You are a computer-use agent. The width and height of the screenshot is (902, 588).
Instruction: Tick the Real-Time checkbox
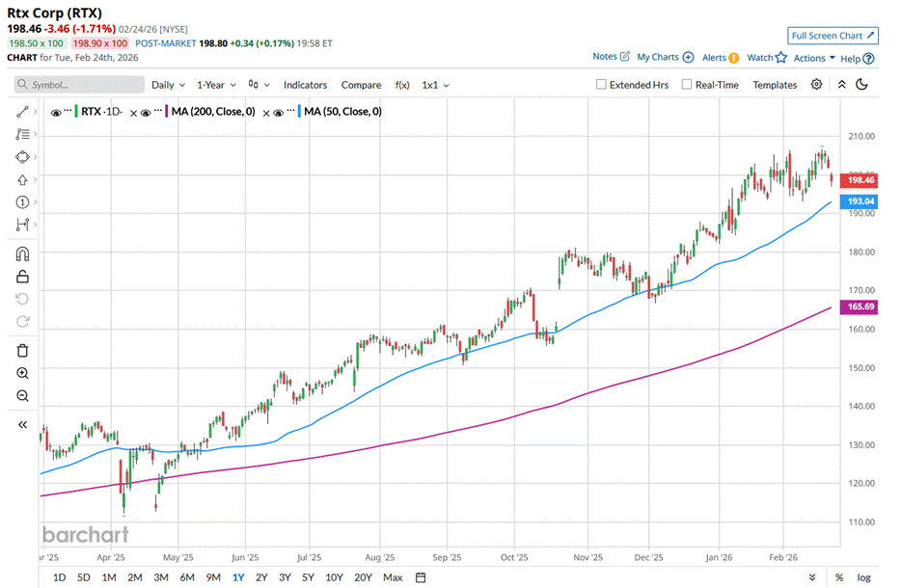point(687,85)
